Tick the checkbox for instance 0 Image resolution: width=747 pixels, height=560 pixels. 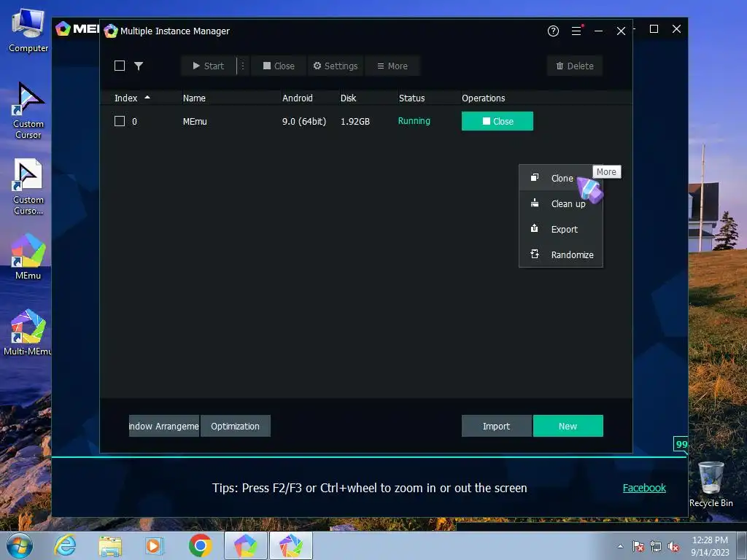pyautogui.click(x=120, y=121)
